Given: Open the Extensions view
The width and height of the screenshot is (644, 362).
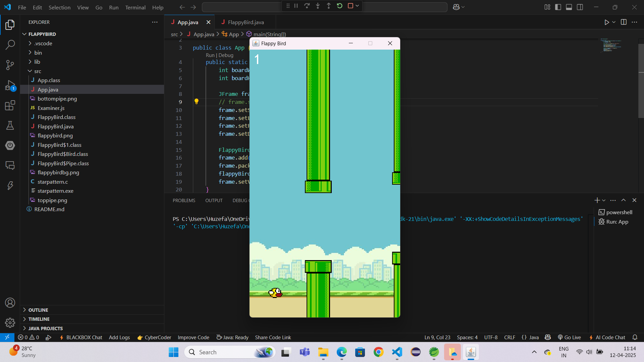Looking at the screenshot, I should (10, 106).
